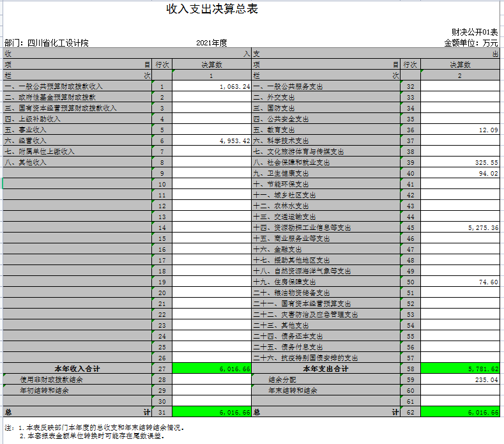This screenshot has height=444, width=504.
Task: Click the 本年收入合计 label
Action: click(77, 369)
